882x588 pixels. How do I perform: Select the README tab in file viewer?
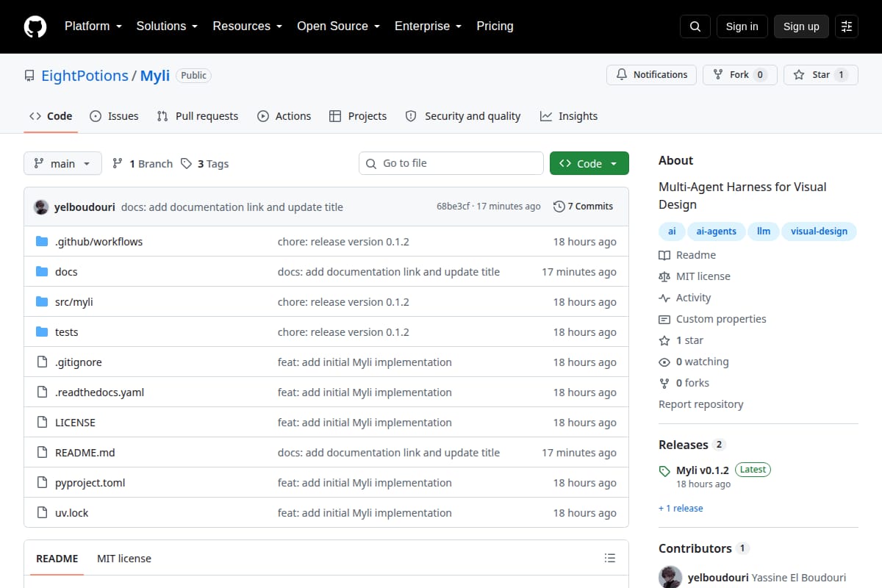[57, 559]
